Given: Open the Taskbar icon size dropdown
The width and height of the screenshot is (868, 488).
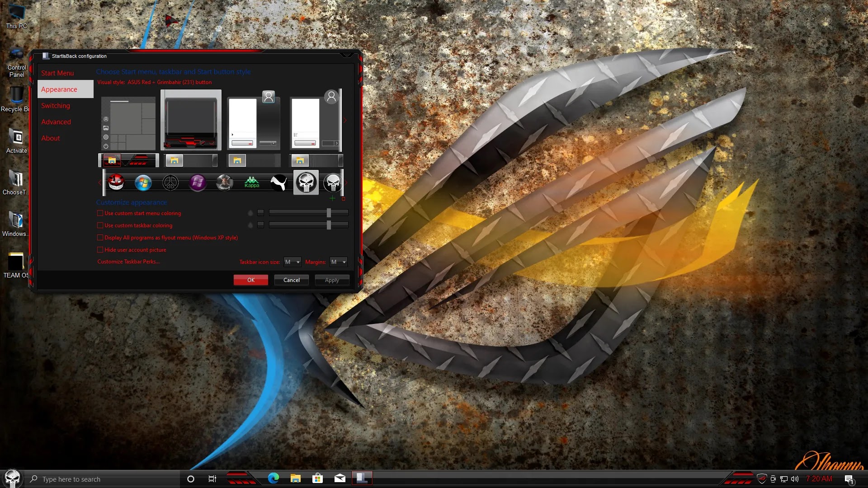Looking at the screenshot, I should tap(292, 262).
